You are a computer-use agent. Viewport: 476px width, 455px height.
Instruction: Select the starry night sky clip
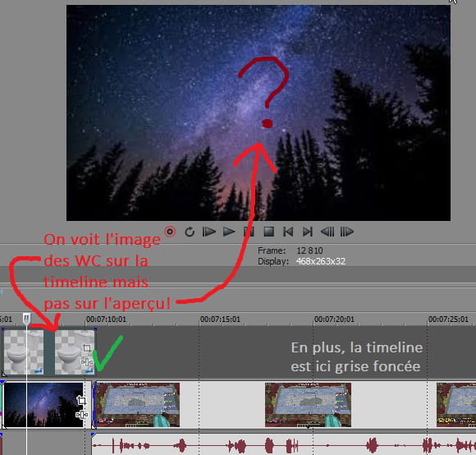point(44,405)
